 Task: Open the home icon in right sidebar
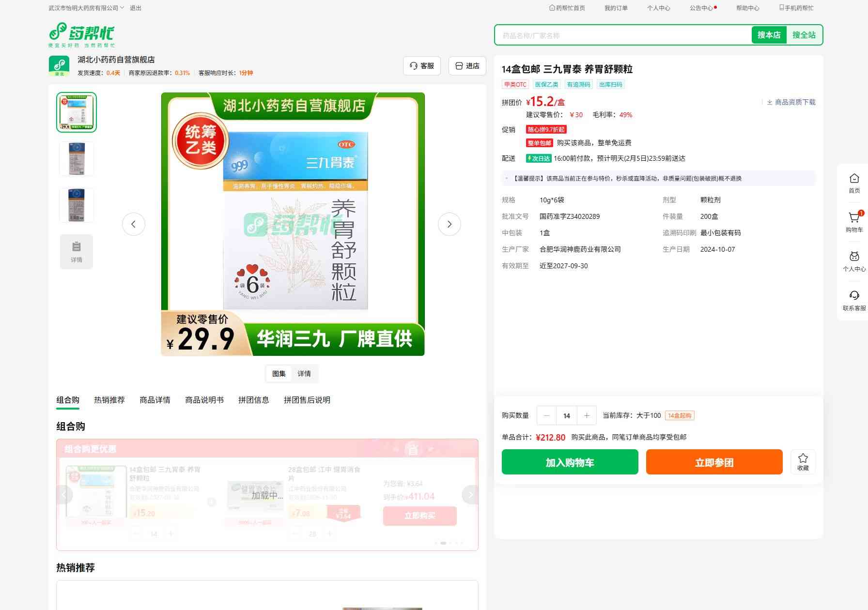pos(854,179)
